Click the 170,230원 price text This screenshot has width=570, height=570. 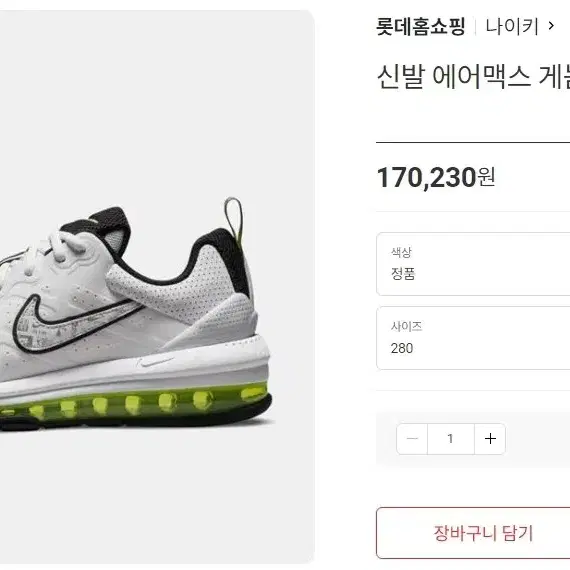435,178
